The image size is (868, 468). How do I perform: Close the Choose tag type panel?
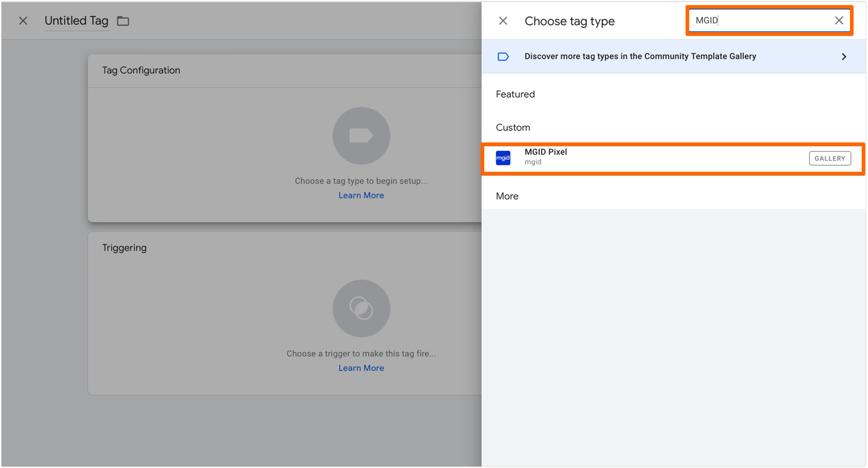point(503,21)
